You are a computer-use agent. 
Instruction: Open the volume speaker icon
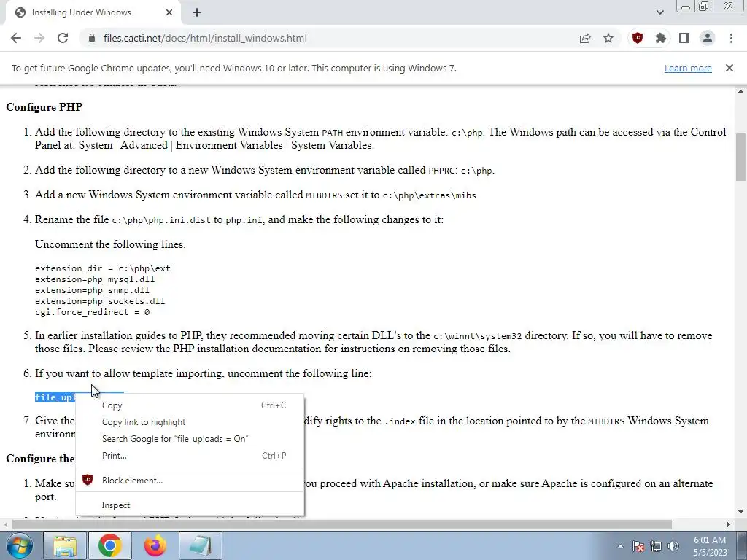(x=673, y=546)
